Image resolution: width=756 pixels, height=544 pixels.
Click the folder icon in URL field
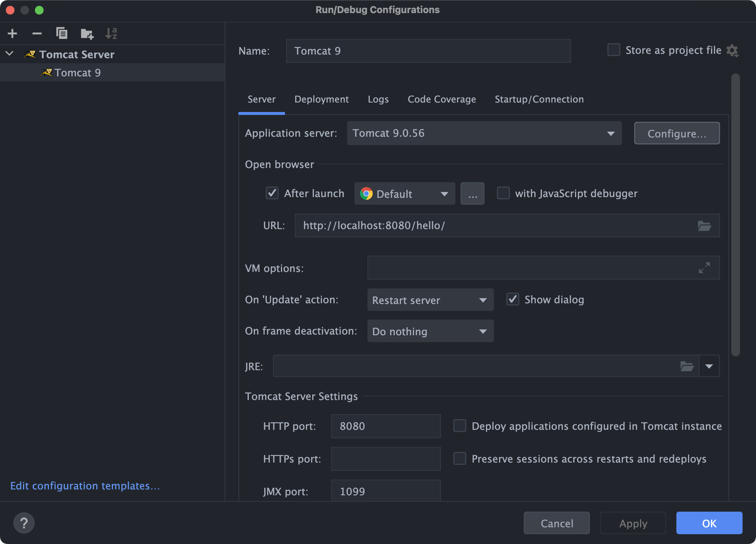coord(704,226)
